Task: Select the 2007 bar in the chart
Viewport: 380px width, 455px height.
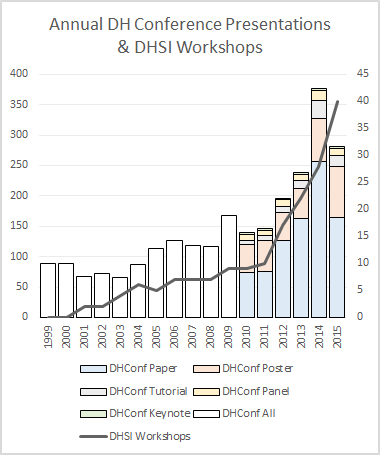Action: coord(192,281)
